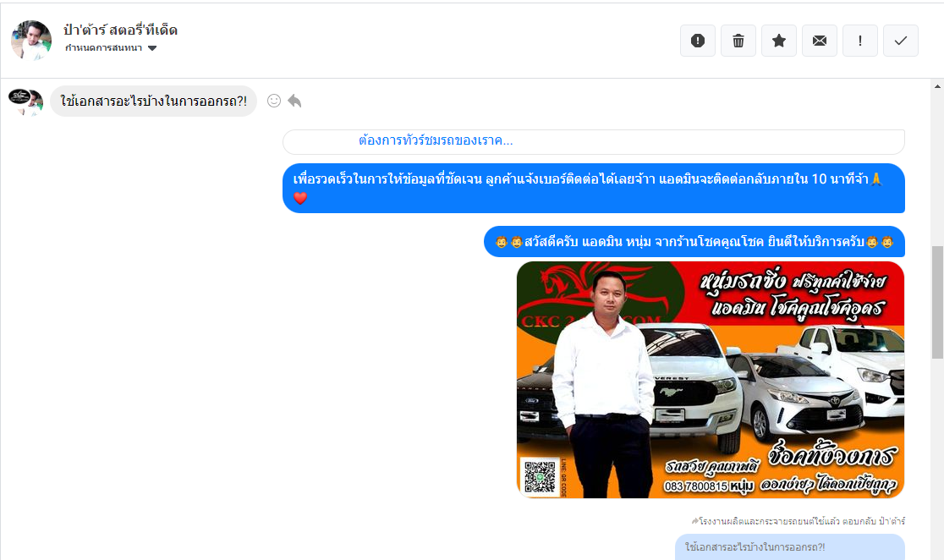Reply to customer message using arrow icon
944x560 pixels.
click(294, 101)
